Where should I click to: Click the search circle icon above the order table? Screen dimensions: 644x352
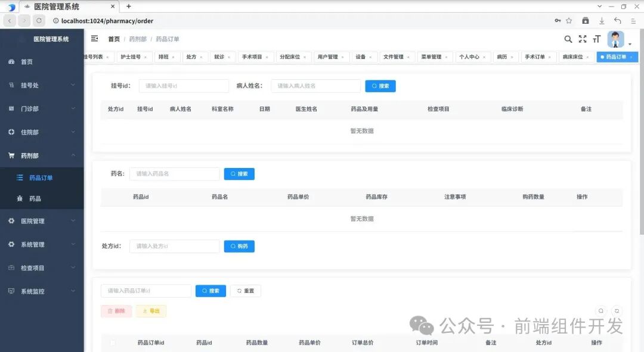[x=600, y=310]
